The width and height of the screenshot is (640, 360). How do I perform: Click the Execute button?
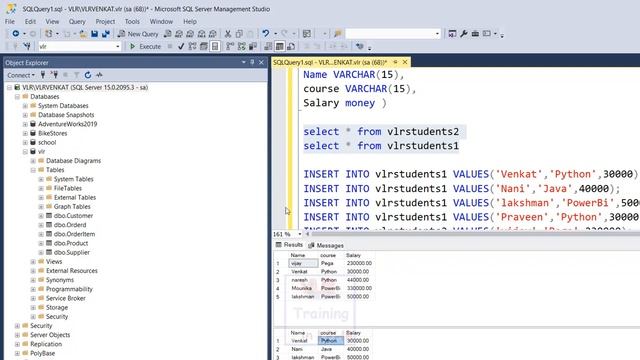pos(145,47)
